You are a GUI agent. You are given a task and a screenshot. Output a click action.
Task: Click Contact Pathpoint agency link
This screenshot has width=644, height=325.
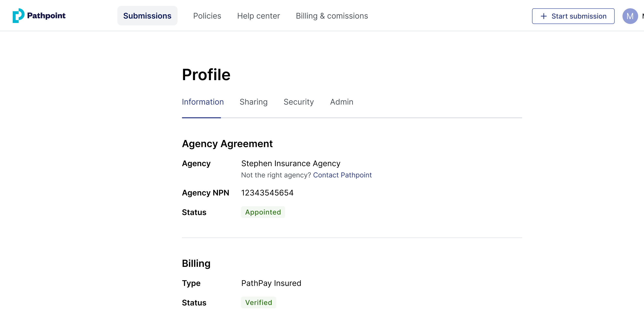[343, 175]
